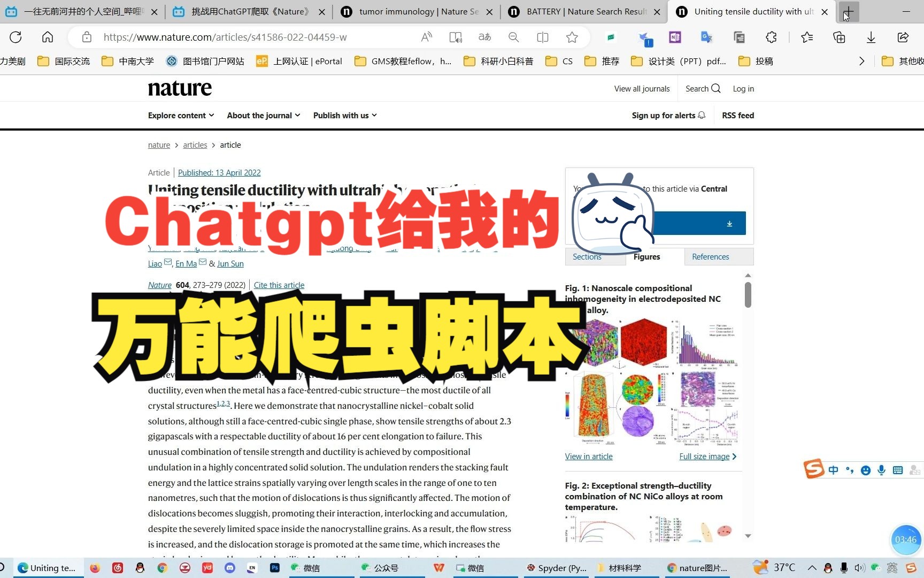
Task: Expand the Explore content menu
Action: click(x=181, y=115)
